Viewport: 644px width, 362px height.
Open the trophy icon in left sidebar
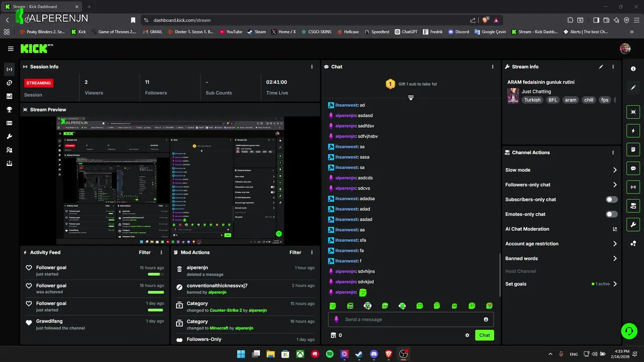9,110
